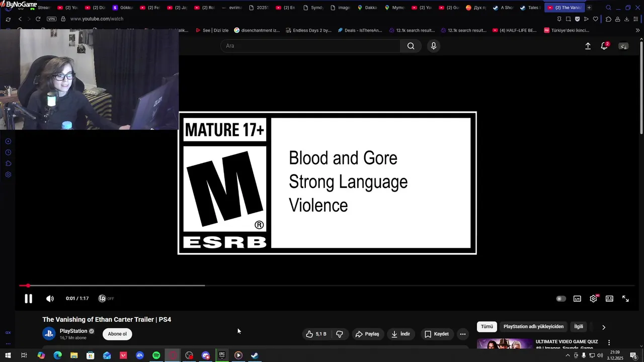Open the See | Dizi izle bookmark
The width and height of the screenshot is (644, 362).
pos(212,30)
